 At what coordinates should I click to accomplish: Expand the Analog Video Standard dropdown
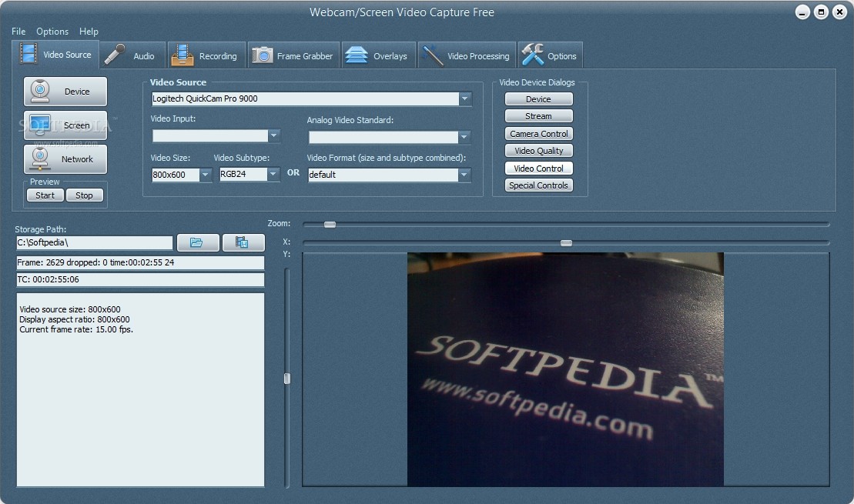pos(464,137)
